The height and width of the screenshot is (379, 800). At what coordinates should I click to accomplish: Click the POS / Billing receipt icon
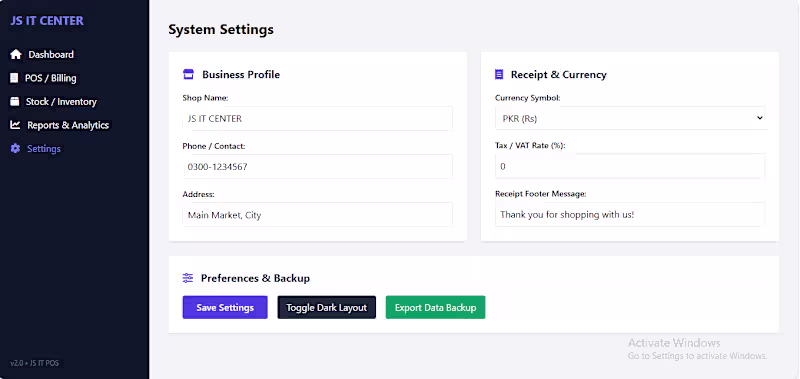pyautogui.click(x=14, y=78)
